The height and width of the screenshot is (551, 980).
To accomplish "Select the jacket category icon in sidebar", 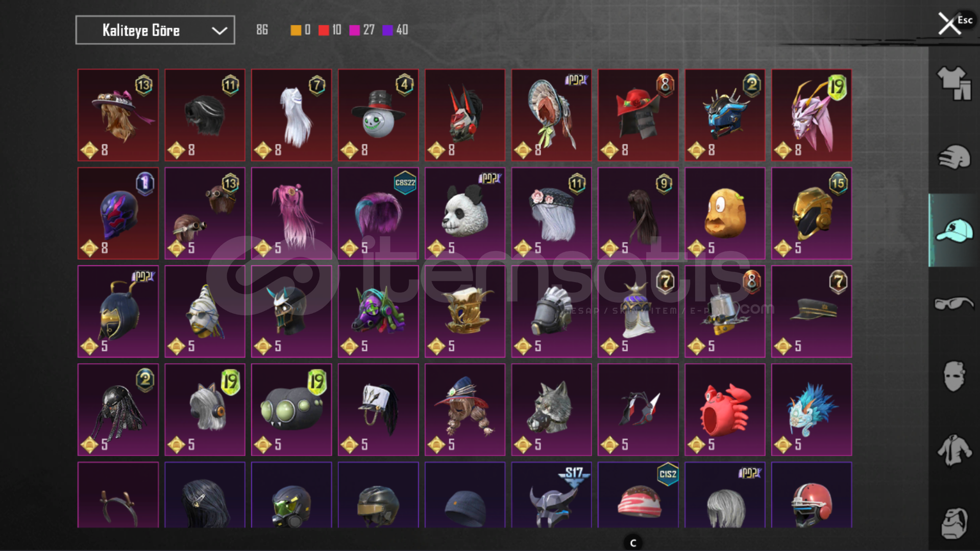I will click(x=953, y=450).
